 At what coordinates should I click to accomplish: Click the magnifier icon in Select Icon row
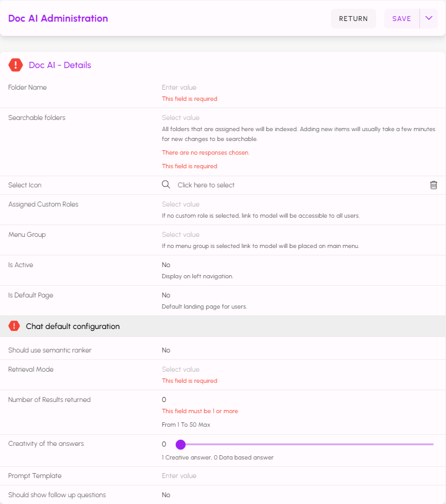[166, 185]
